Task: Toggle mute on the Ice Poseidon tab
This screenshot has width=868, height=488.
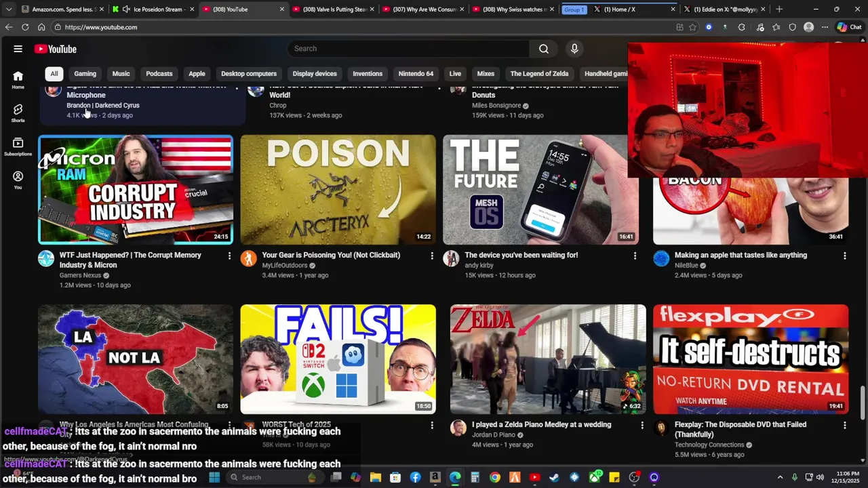Action: click(x=126, y=9)
